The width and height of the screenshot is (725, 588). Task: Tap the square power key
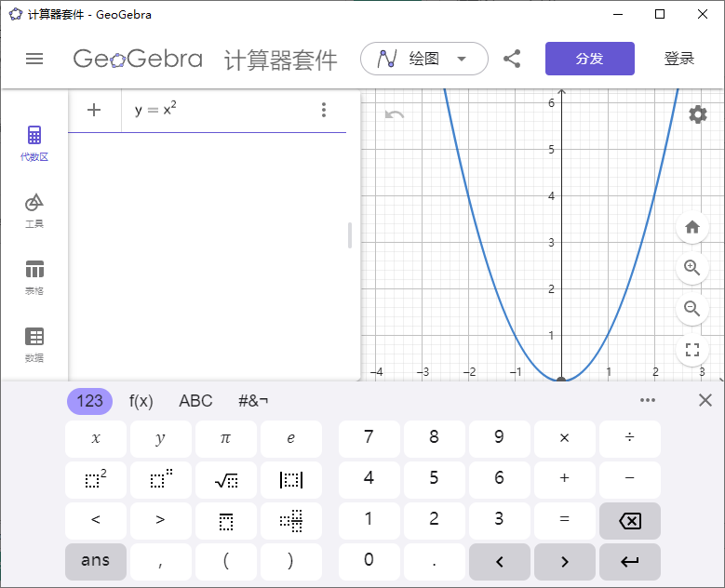[96, 480]
